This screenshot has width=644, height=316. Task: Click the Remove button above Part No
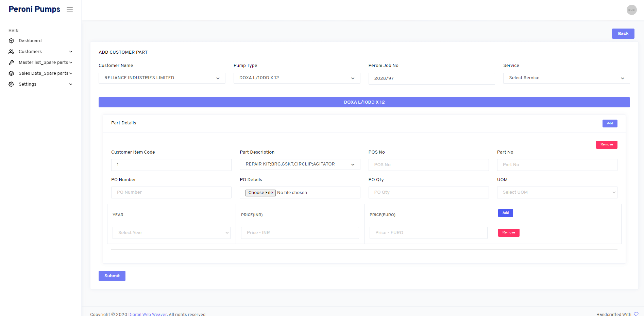[x=607, y=145]
